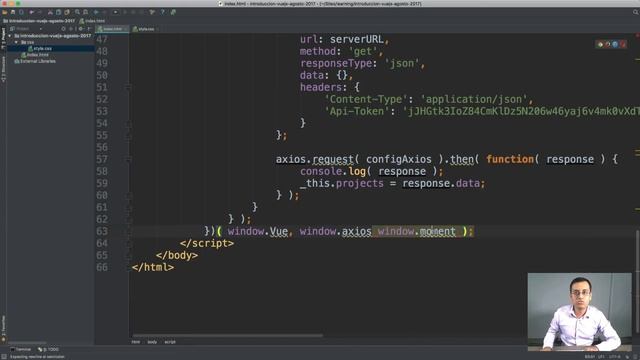
Task: Fold code block end at line 54
Action: pyautogui.click(x=128, y=123)
